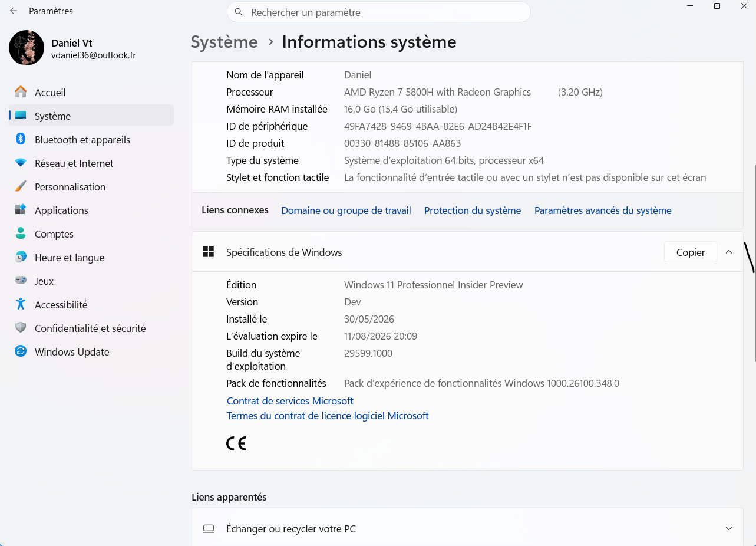Click the build number 29599.1000

tap(368, 353)
